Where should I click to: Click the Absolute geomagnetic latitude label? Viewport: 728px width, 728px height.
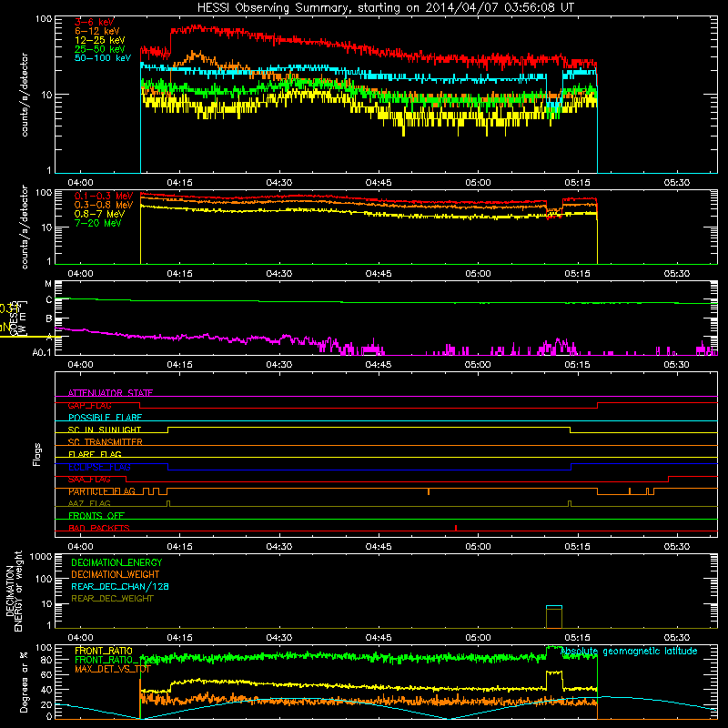[629, 651]
